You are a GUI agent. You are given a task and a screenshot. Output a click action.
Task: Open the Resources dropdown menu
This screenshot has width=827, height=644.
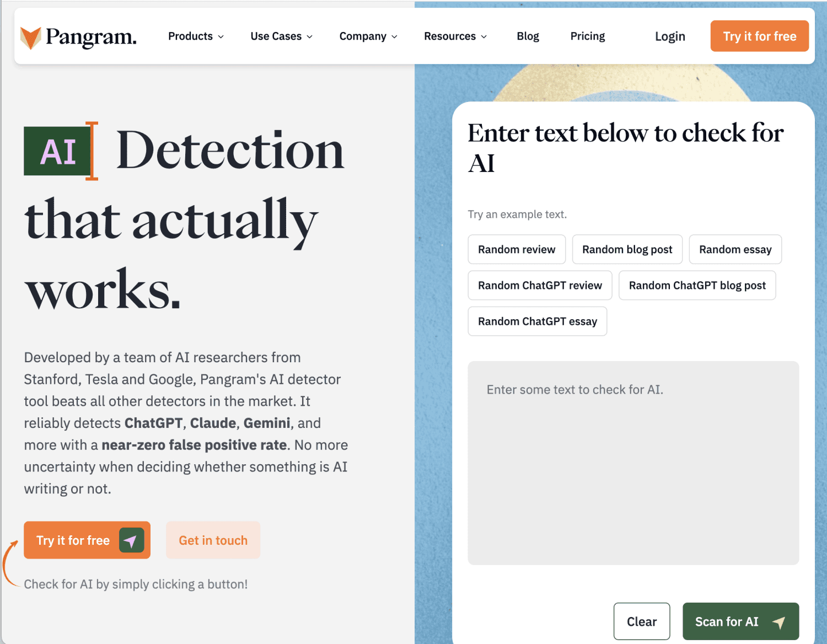pos(455,36)
